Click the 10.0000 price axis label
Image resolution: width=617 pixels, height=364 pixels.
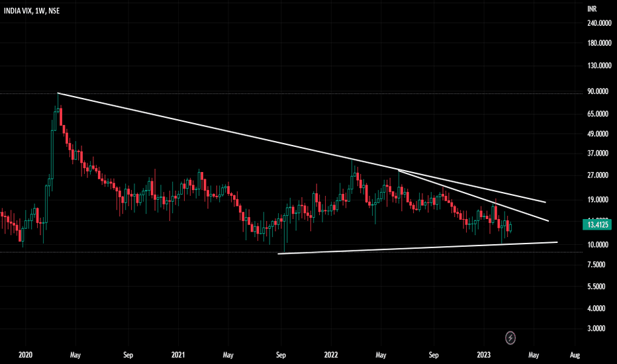pyautogui.click(x=598, y=245)
